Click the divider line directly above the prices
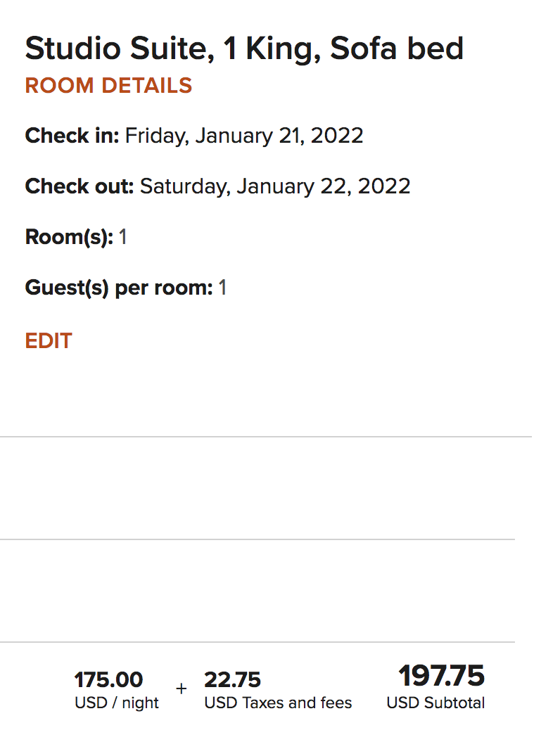 click(x=257, y=642)
